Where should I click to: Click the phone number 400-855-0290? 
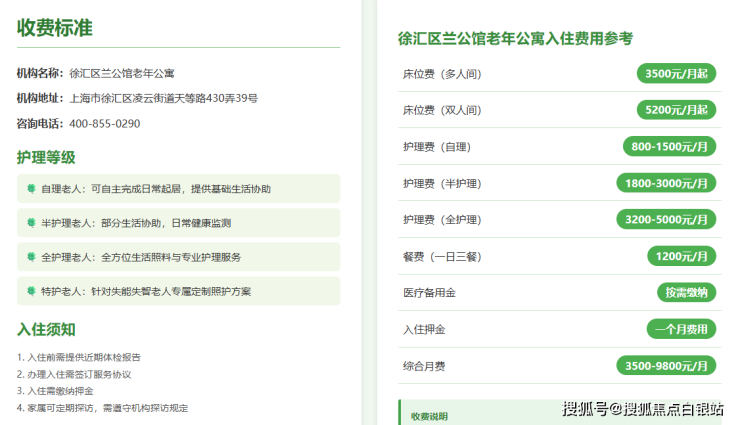coord(105,124)
